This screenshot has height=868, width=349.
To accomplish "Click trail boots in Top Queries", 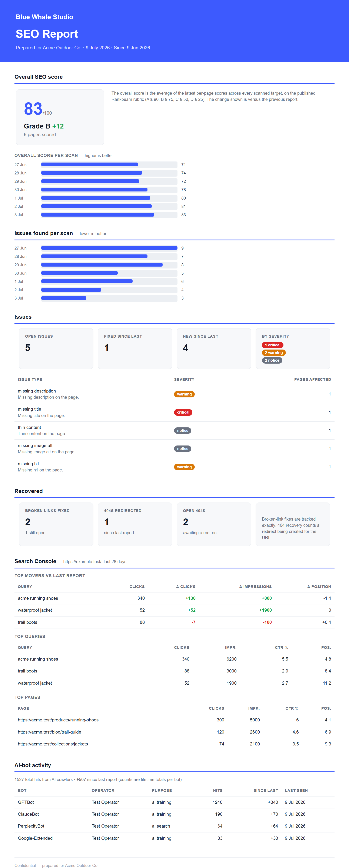I will (27, 671).
